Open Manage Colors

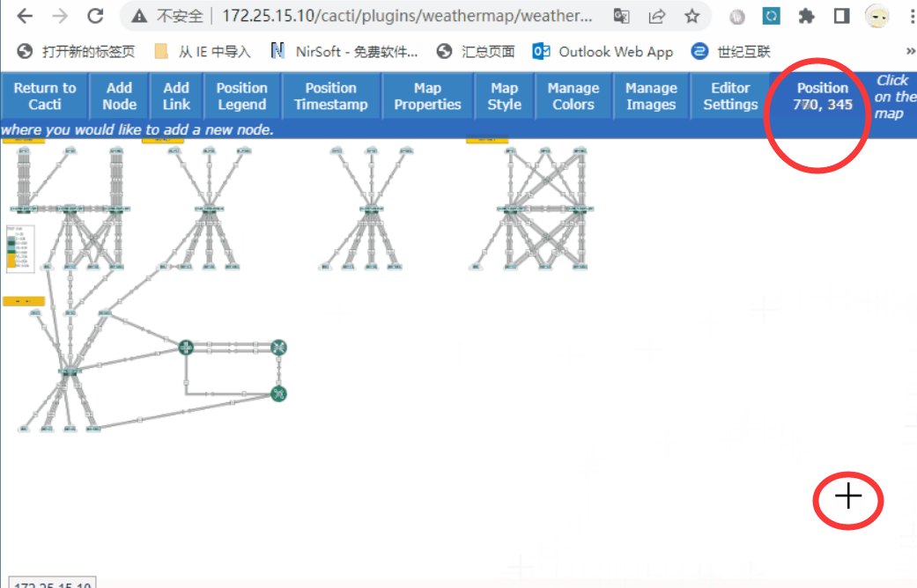(x=573, y=95)
